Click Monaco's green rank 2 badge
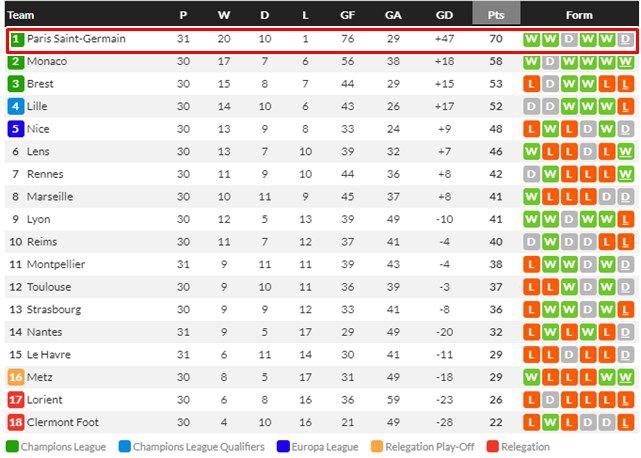 point(16,61)
